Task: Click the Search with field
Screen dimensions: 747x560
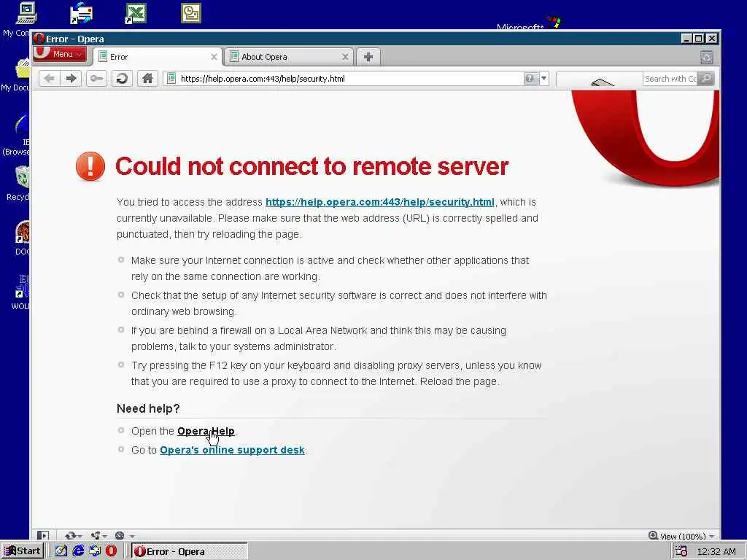Action: 670,79
